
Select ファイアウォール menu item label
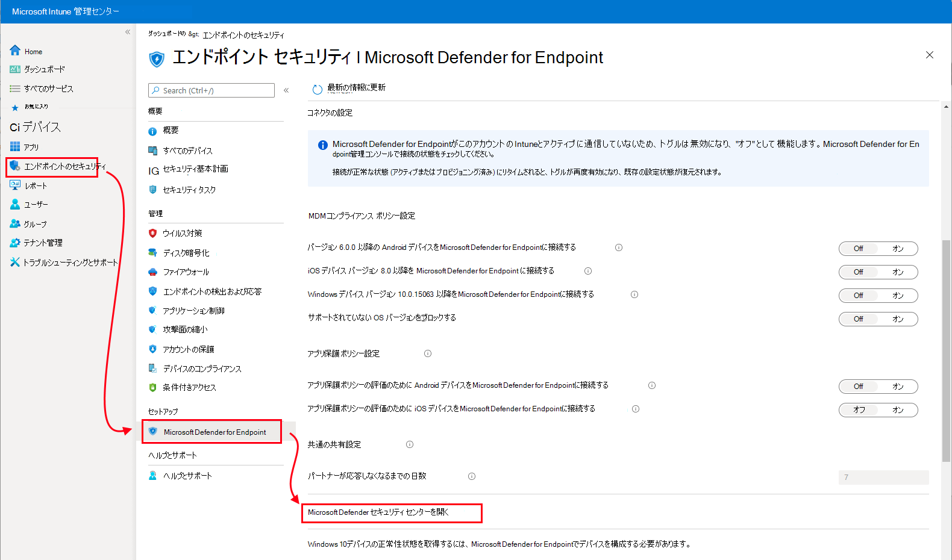coord(186,272)
